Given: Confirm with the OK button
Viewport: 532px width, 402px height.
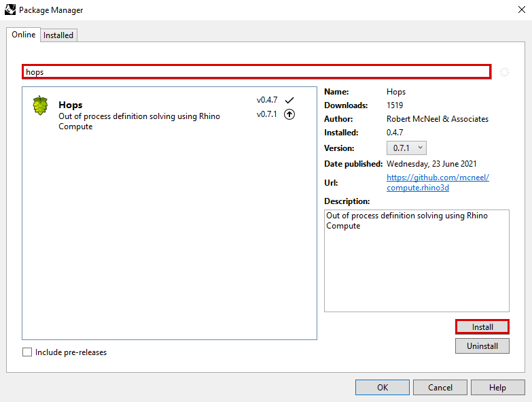Looking at the screenshot, I should pos(383,388).
